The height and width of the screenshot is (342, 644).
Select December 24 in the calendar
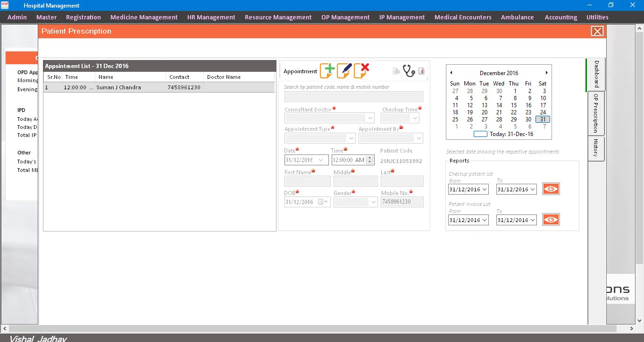543,112
